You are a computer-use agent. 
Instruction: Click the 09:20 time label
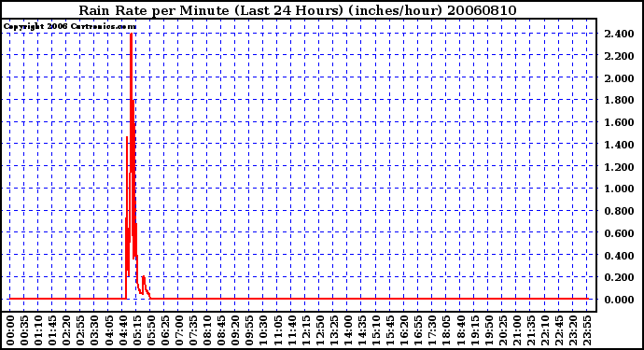click(235, 330)
